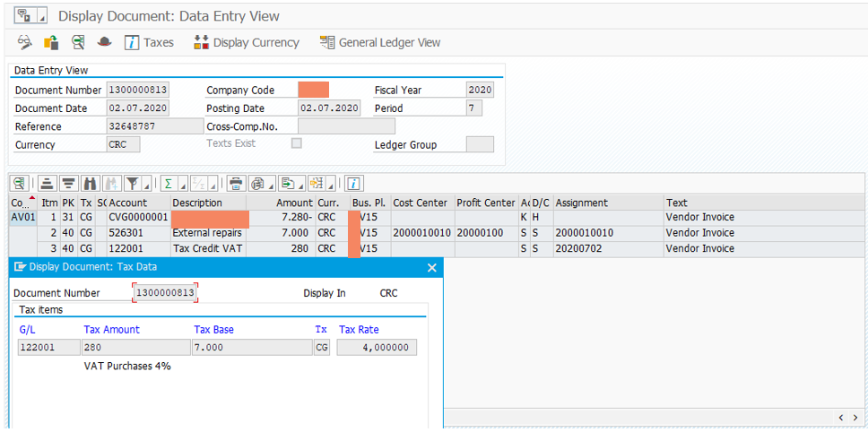Click the Sum total sigma icon
The image size is (868, 432).
click(167, 184)
